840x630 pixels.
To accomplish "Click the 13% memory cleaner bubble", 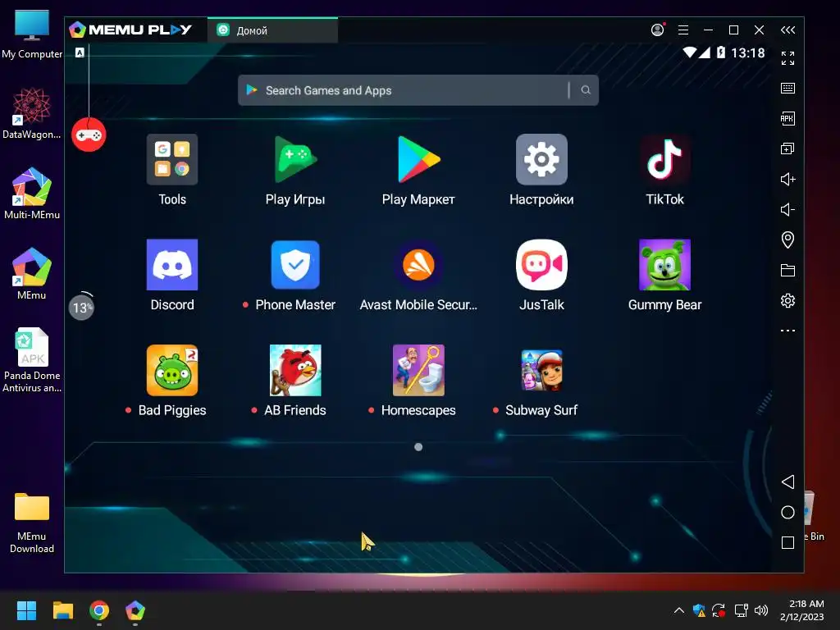I will 81,308.
